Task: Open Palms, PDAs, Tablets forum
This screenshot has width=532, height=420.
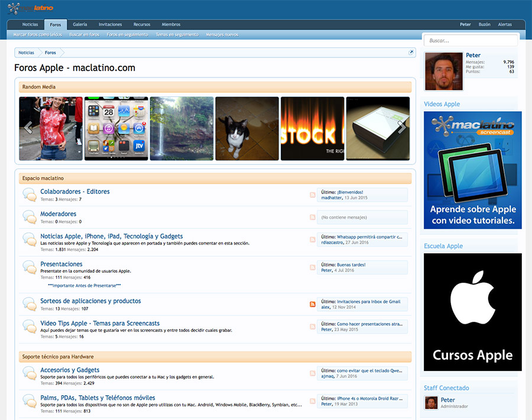Action: (x=98, y=398)
